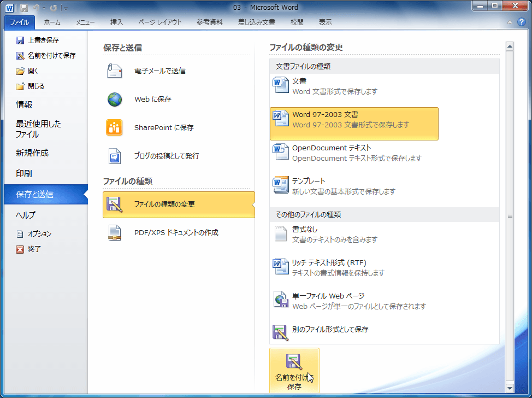Switch to the 参考資料 tab

210,22
